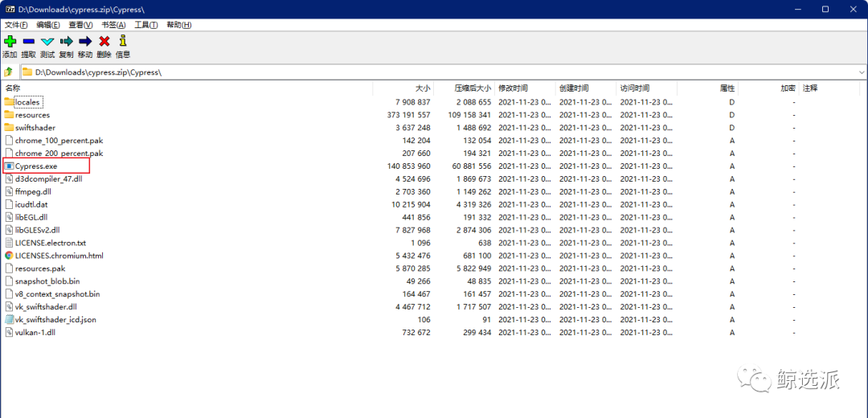868x418 pixels.
Task: Click the compressed size value 2 088 655
Action: 474,102
